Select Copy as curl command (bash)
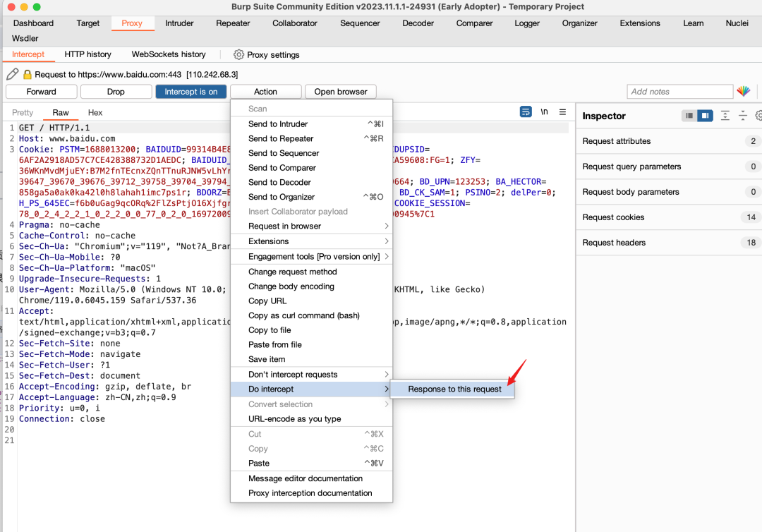 tap(312, 315)
